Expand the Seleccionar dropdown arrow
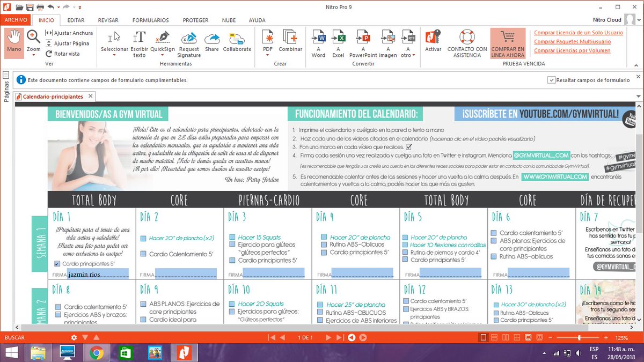Image resolution: width=644 pixels, height=362 pixels. pyautogui.click(x=114, y=55)
